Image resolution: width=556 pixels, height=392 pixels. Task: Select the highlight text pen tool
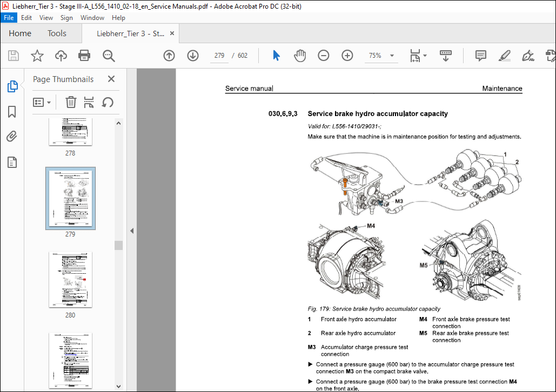point(504,56)
